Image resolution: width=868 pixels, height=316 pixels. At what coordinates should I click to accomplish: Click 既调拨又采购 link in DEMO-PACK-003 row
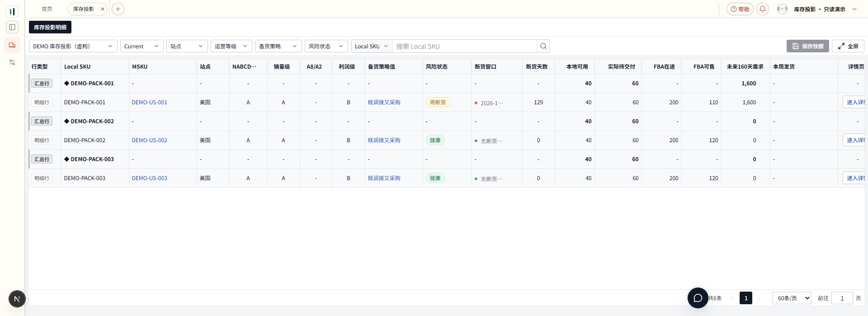click(x=384, y=178)
